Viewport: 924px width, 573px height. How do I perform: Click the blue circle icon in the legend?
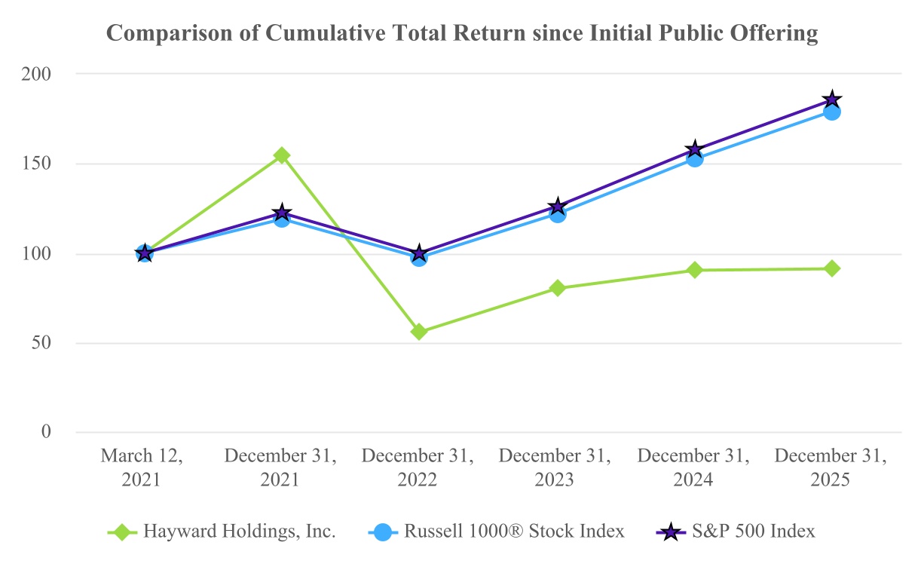(x=384, y=532)
